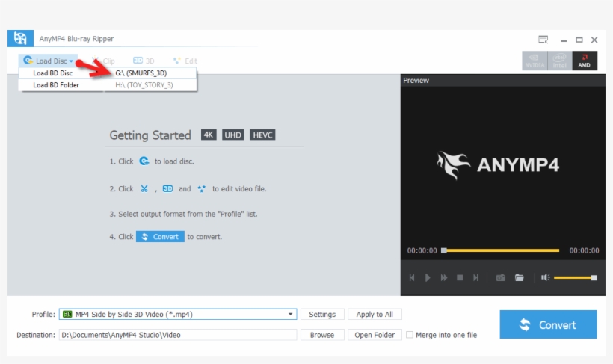
Task: Take a snapshot with camera icon
Action: click(x=501, y=277)
